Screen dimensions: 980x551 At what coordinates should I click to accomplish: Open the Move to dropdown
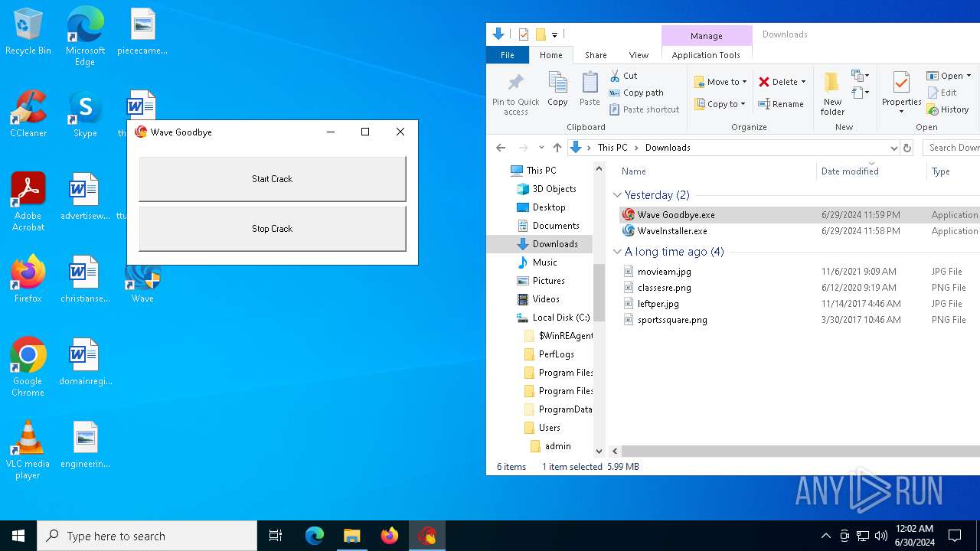tap(720, 82)
